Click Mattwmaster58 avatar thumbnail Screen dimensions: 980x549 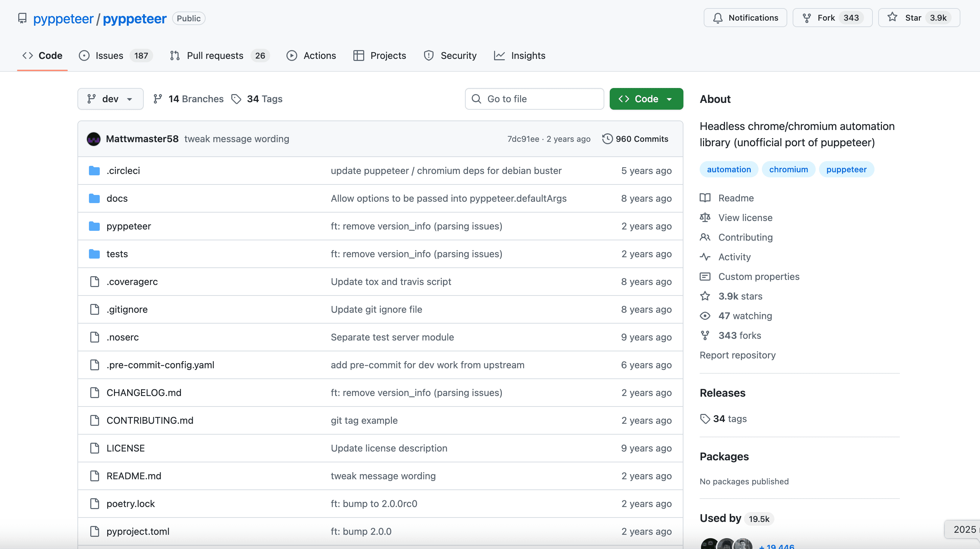(94, 138)
